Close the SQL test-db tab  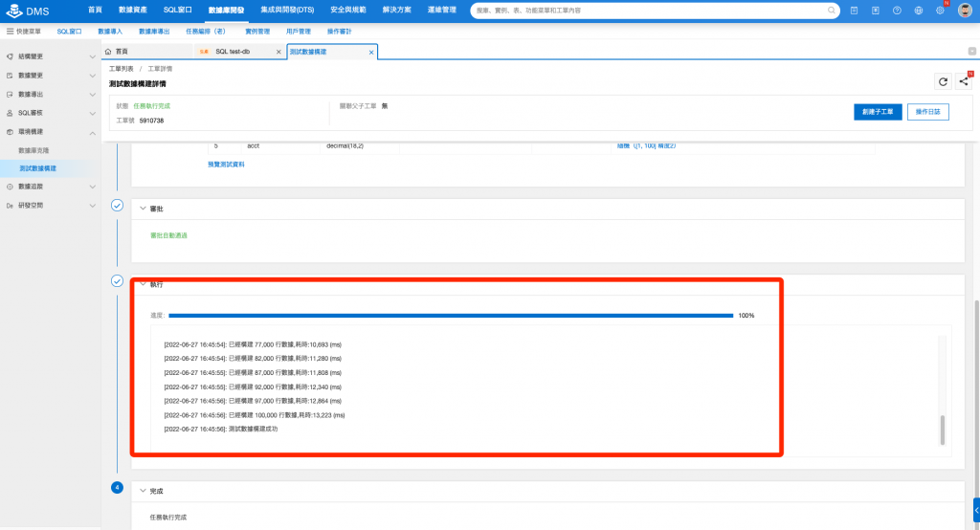click(x=278, y=52)
